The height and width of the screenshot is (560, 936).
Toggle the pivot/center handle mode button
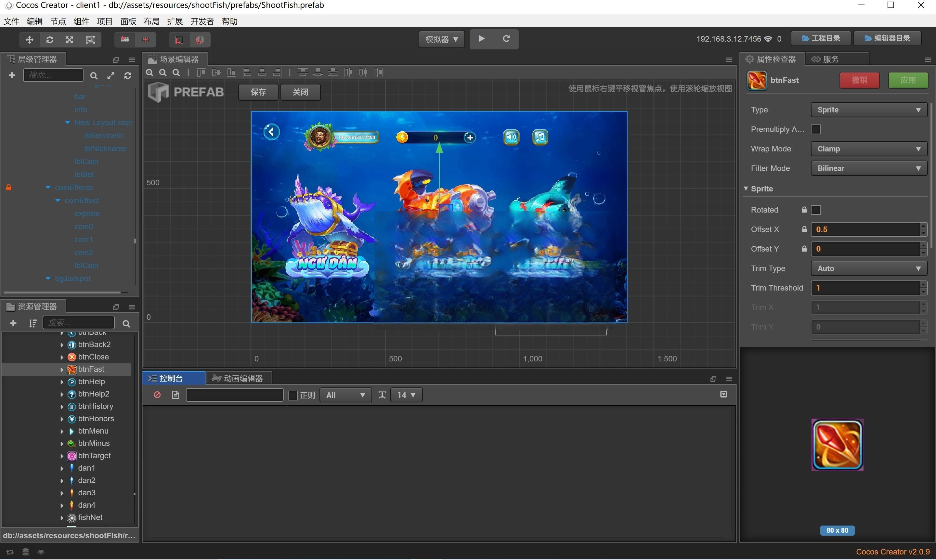click(124, 39)
